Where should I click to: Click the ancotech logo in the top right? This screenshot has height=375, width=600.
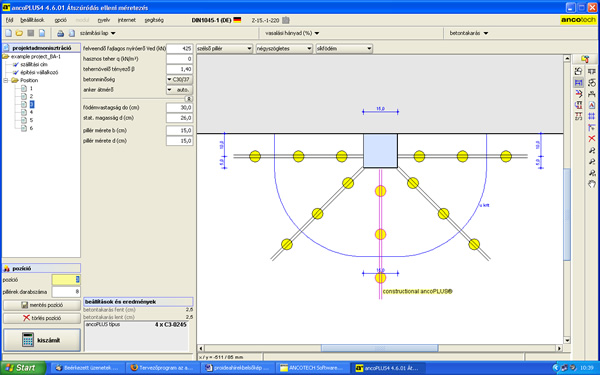coord(578,20)
